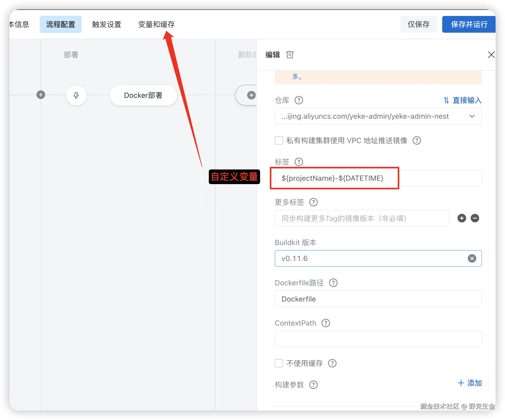This screenshot has height=420, width=505.
Task: Clear the Buildkit 版本 field value
Action: (472, 258)
